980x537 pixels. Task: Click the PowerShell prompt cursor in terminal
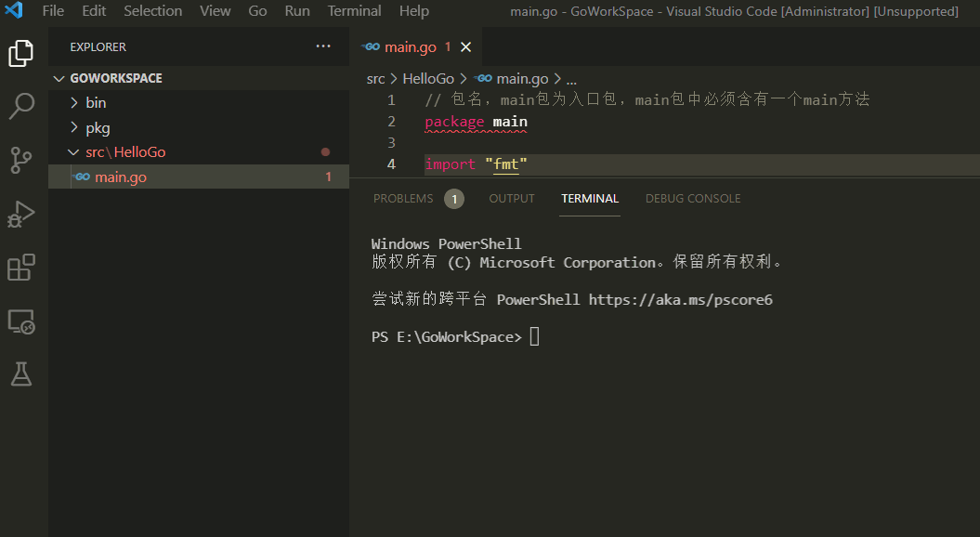[x=534, y=337]
